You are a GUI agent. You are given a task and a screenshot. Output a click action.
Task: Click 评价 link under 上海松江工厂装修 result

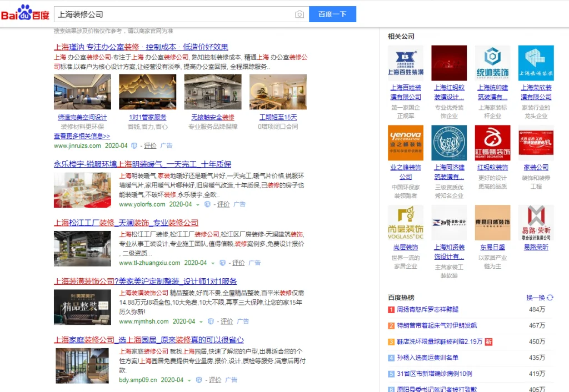pyautogui.click(x=238, y=263)
